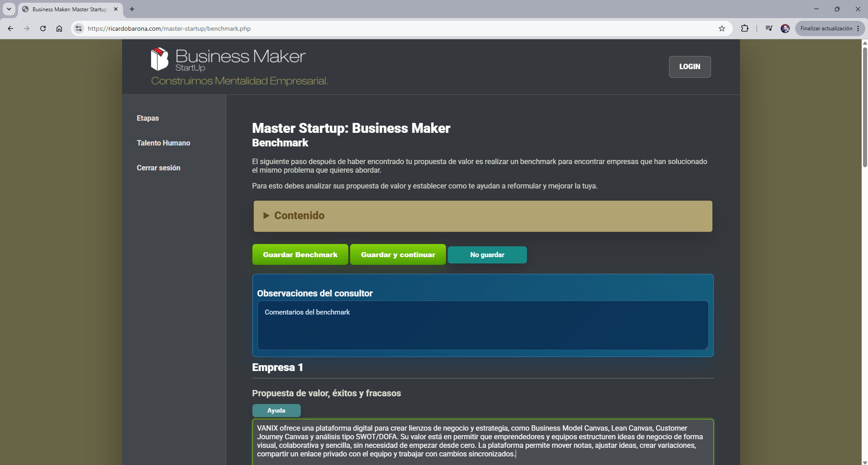Click the Guardar Benchmark button
Screen dimensions: 868x465
(x=300, y=254)
